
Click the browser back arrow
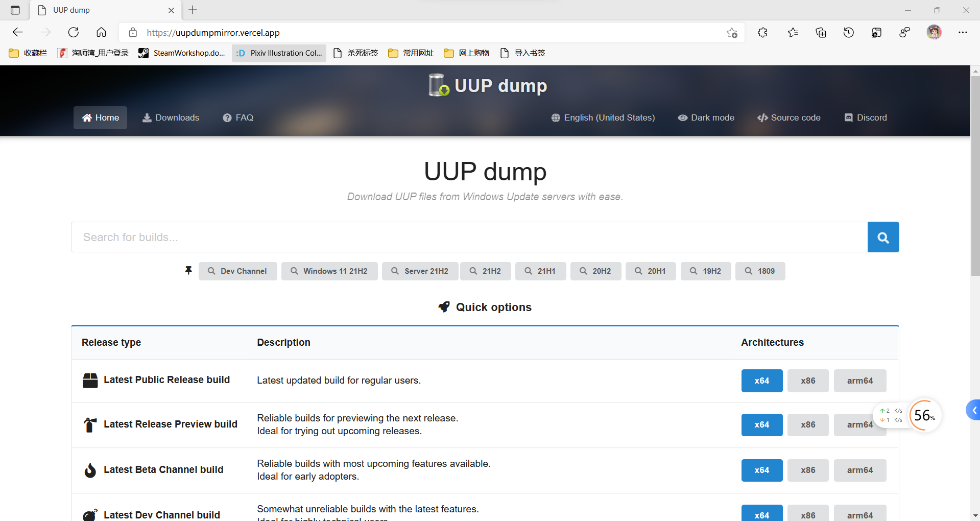(x=18, y=32)
